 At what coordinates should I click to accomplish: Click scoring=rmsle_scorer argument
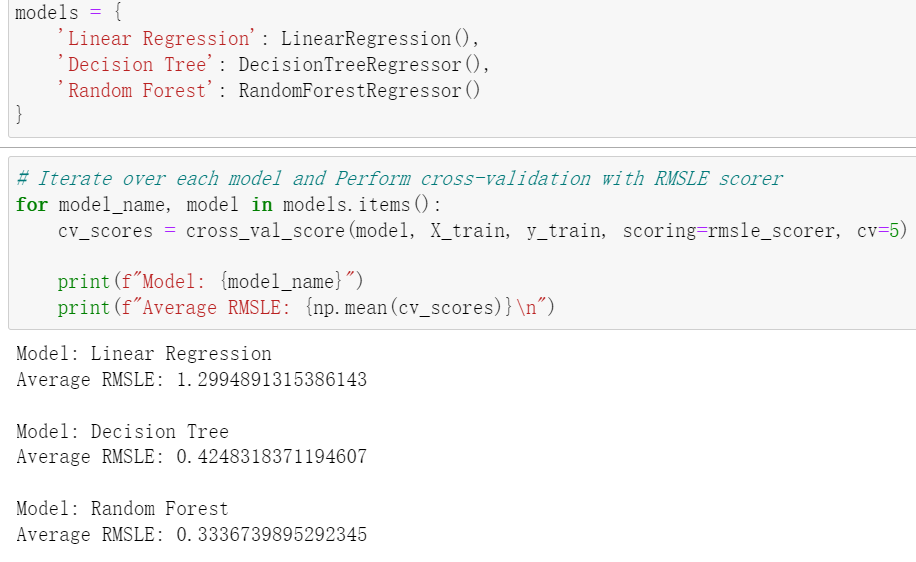click(x=728, y=231)
